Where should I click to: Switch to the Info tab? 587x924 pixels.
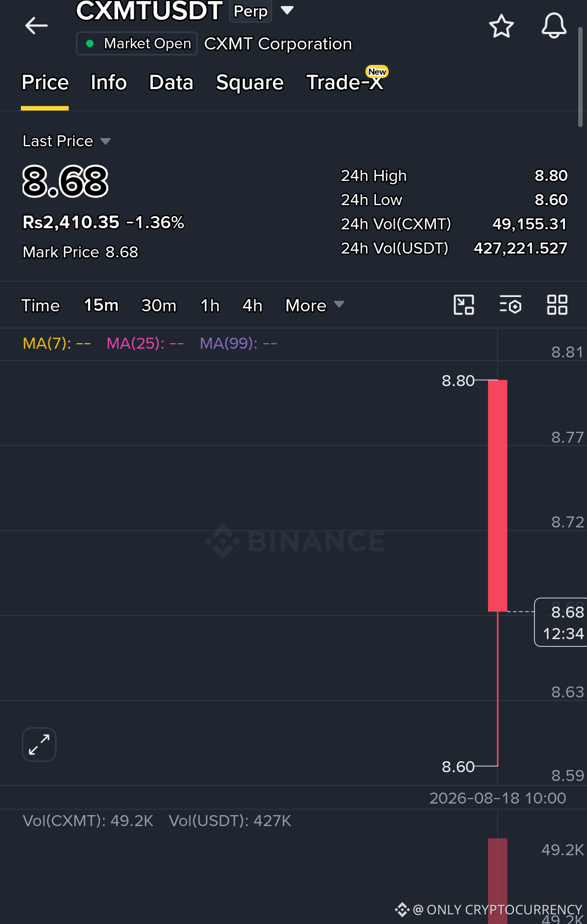pos(109,82)
